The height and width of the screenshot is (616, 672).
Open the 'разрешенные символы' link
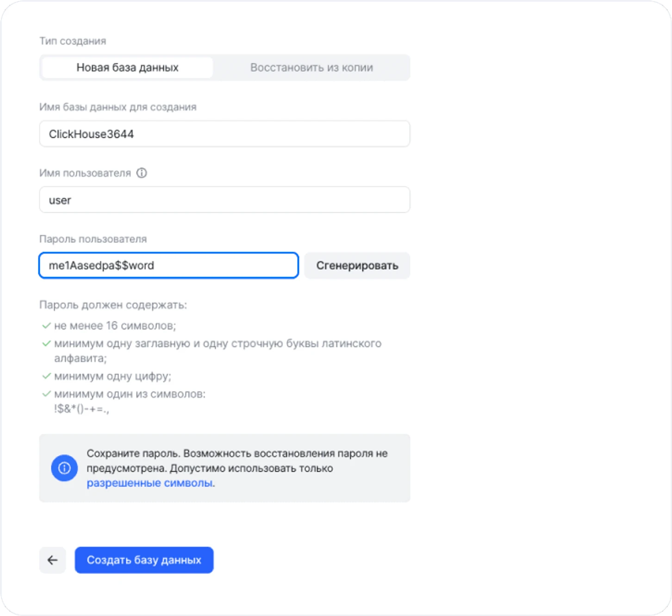click(x=149, y=482)
